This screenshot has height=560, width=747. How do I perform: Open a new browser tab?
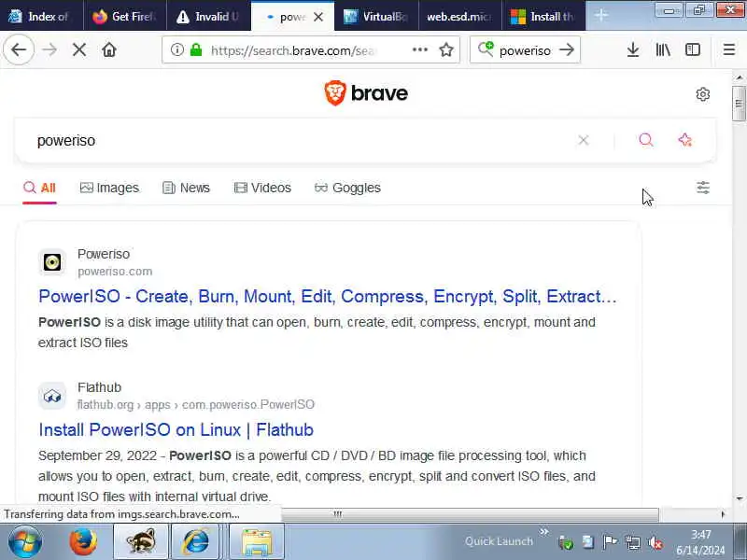[x=601, y=16]
